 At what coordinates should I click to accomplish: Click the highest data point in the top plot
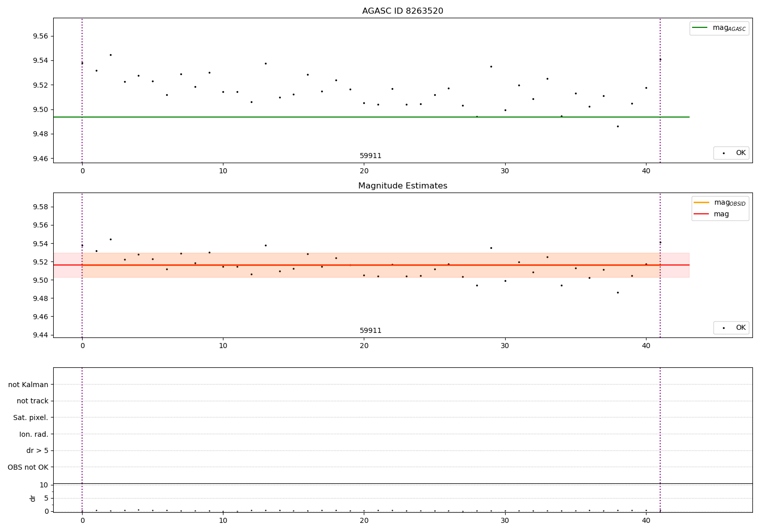tap(110, 55)
